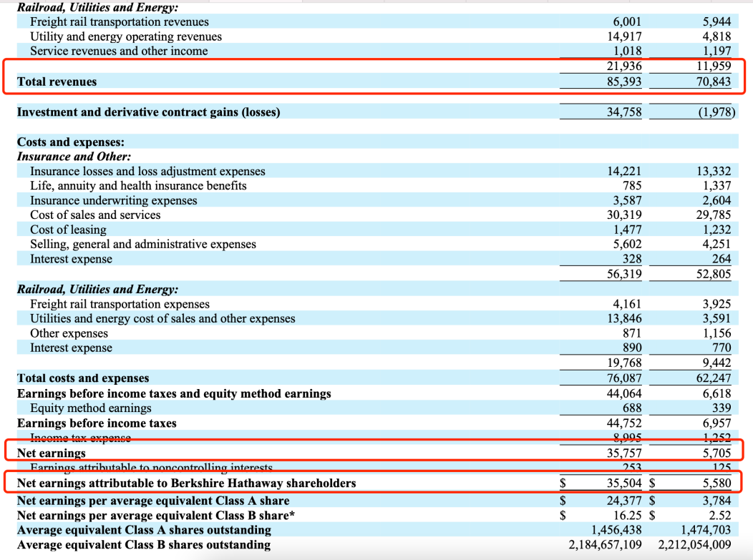Select 'Net earnings attributable to Berkshire Hathaway shareholders'

tap(186, 483)
